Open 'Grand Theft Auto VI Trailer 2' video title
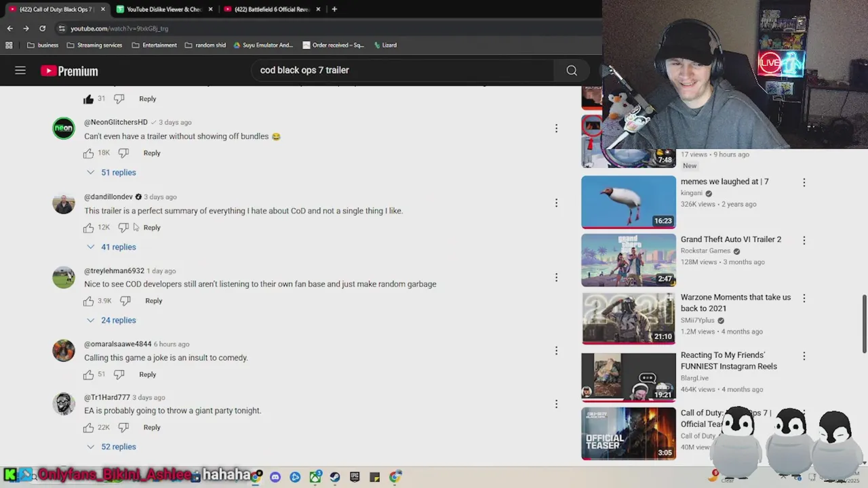This screenshot has height=488, width=868. point(731,239)
